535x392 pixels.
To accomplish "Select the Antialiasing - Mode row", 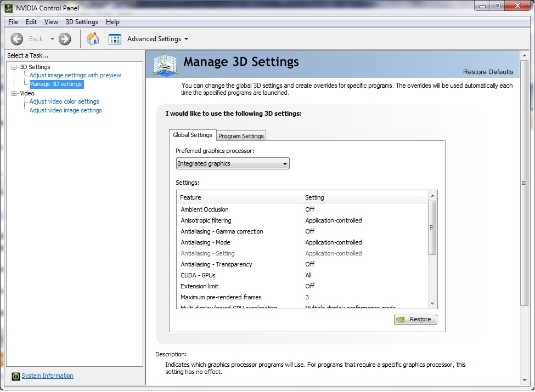I will coord(302,242).
